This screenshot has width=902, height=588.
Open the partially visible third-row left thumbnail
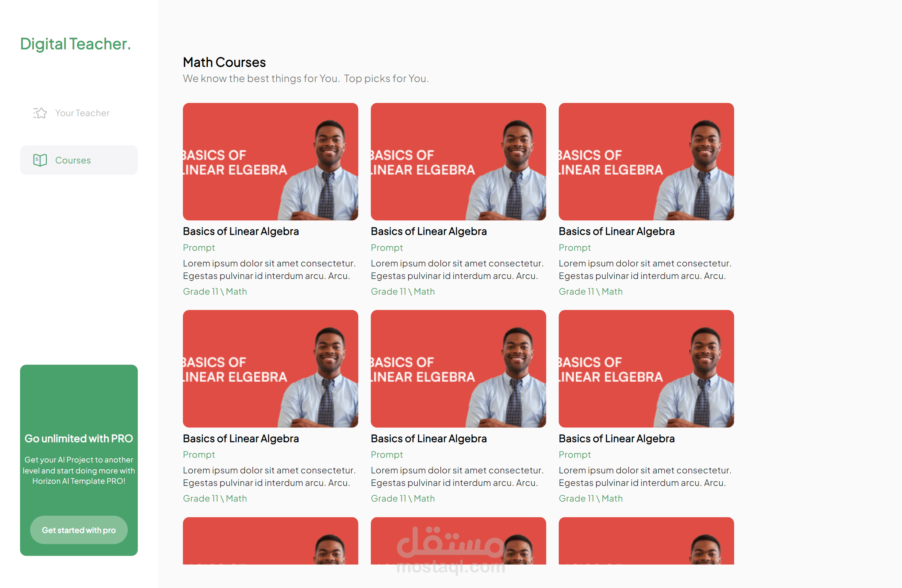[x=271, y=541]
